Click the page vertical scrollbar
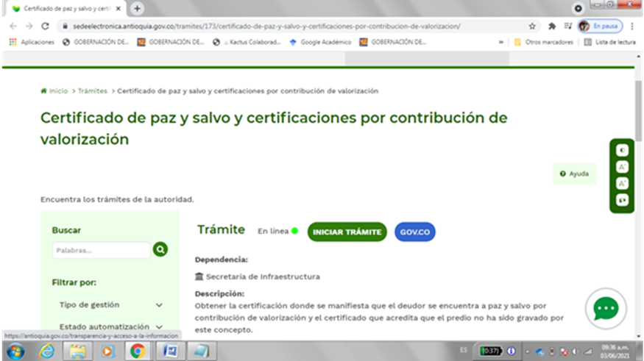 pos(638,111)
